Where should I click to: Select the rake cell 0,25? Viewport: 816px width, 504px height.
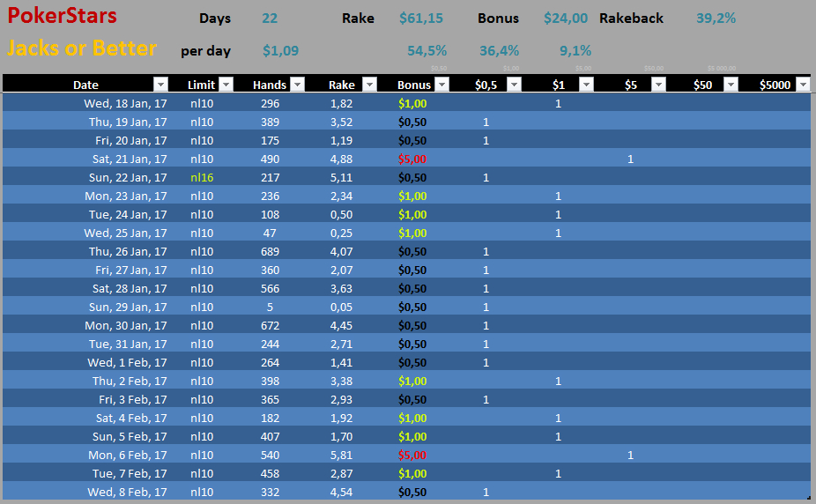[341, 233]
